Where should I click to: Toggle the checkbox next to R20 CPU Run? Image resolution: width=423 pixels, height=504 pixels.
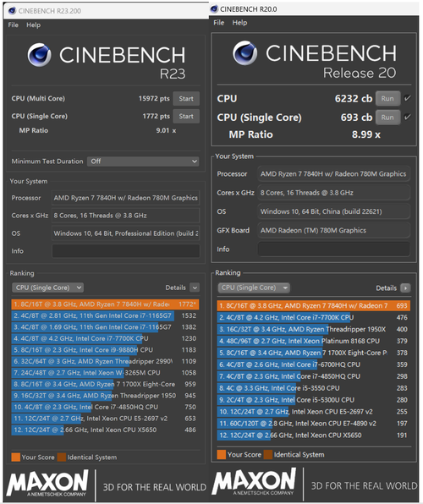click(x=407, y=98)
